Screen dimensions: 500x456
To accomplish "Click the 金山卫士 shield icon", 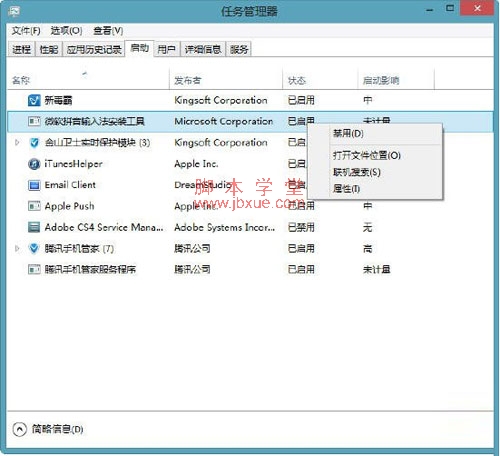I will pos(34,143).
